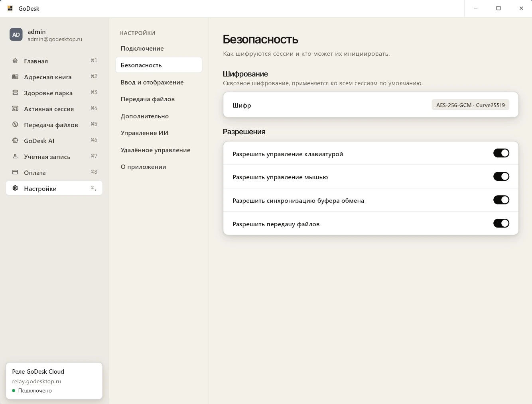Screen dimensions: 532x404
Task: Click the Шифр row label
Action: click(242, 105)
